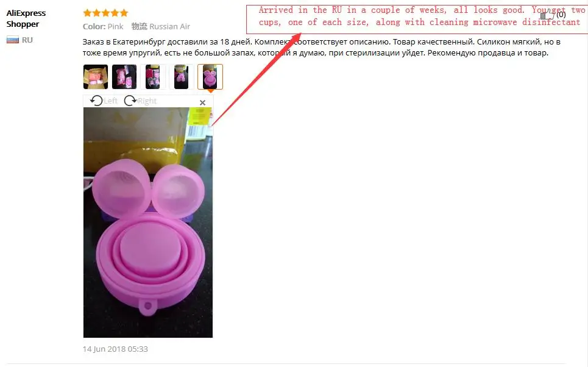Click the Color: Pink variant label

point(103,27)
